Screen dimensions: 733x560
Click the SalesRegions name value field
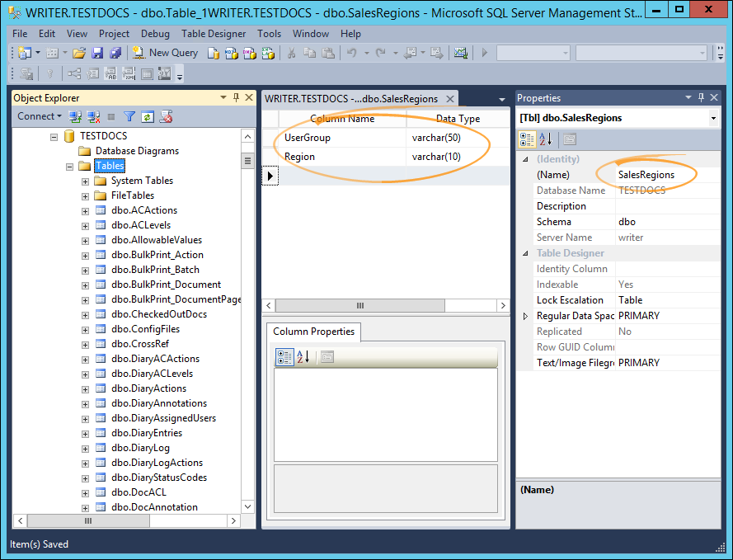(x=668, y=175)
